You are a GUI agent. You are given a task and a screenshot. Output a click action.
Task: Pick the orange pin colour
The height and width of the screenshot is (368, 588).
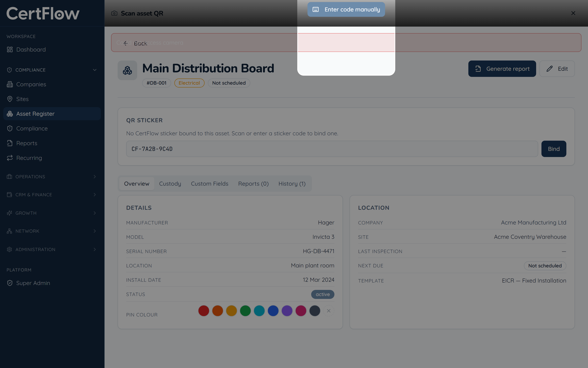click(217, 311)
